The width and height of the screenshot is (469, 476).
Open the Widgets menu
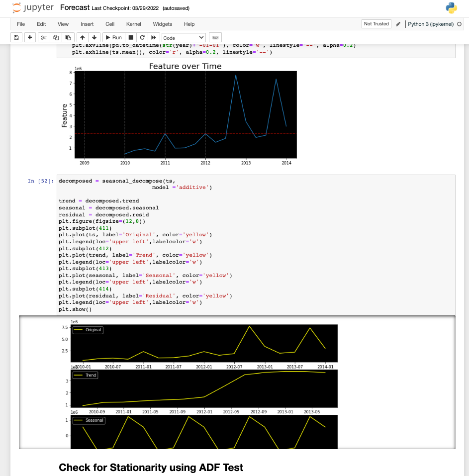162,24
